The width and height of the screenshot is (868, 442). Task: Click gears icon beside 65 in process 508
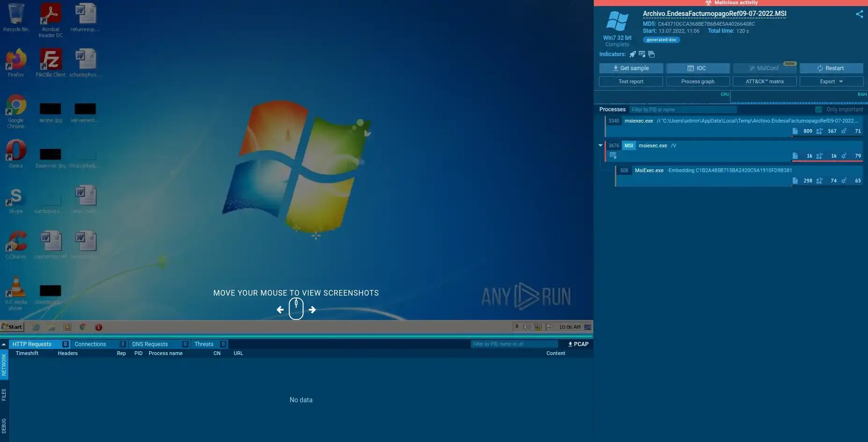point(844,181)
